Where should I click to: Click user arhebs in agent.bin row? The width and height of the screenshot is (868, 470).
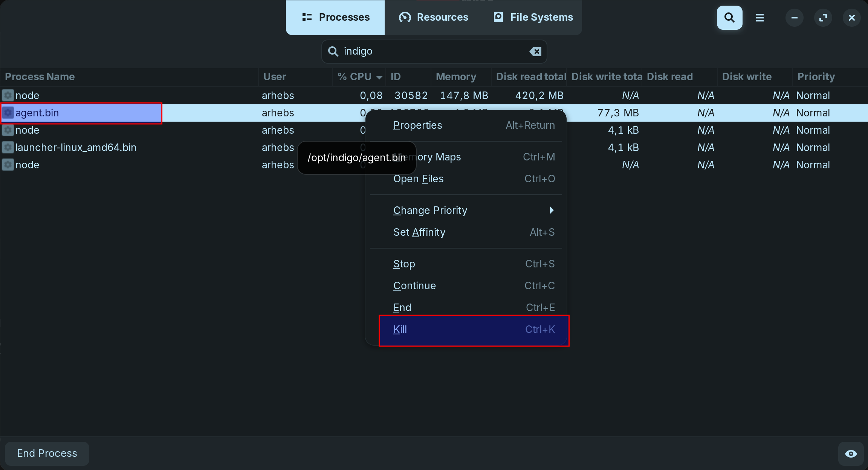pos(278,113)
